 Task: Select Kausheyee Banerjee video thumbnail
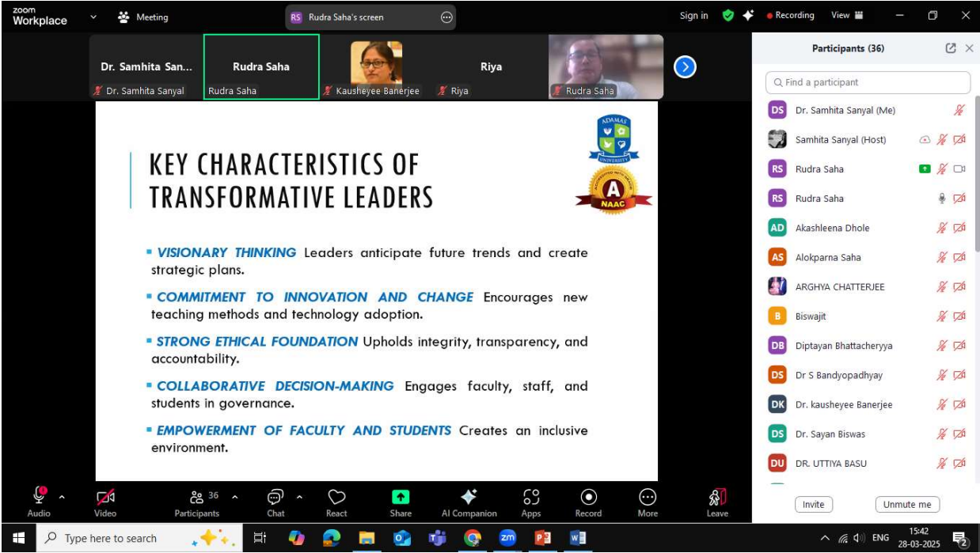pos(376,66)
